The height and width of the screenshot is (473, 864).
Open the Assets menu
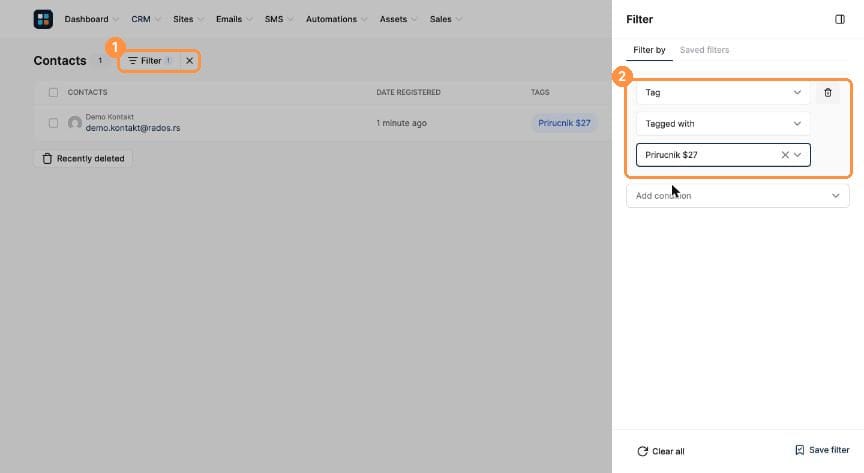click(x=398, y=19)
